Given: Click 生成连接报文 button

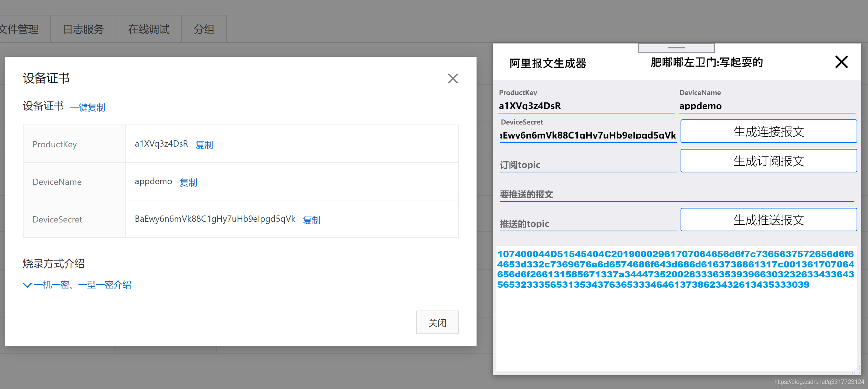Looking at the screenshot, I should tap(769, 131).
